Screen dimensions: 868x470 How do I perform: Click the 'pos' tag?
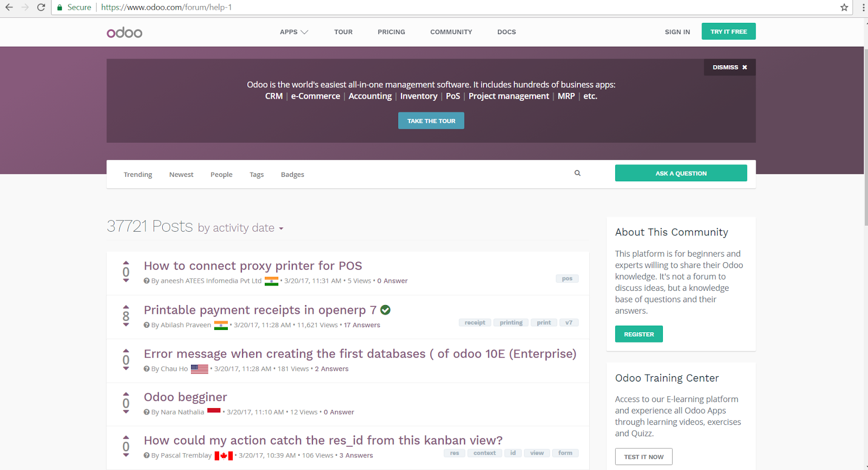tap(567, 278)
